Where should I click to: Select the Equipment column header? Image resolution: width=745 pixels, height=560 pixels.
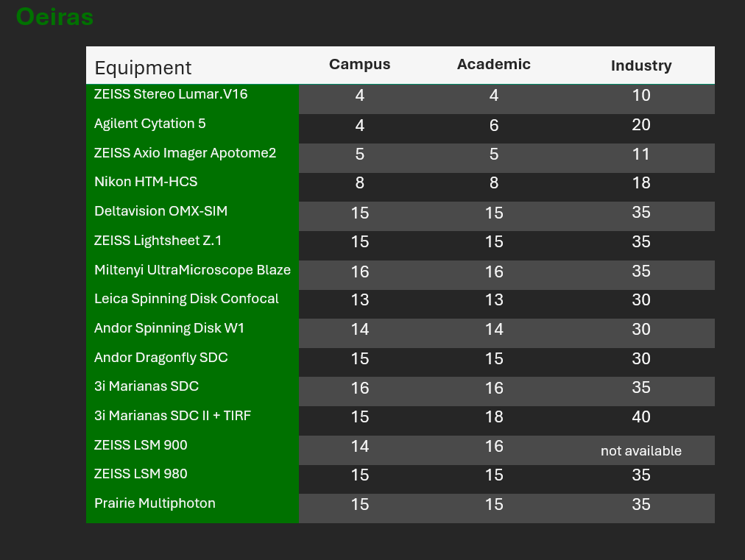(x=143, y=68)
